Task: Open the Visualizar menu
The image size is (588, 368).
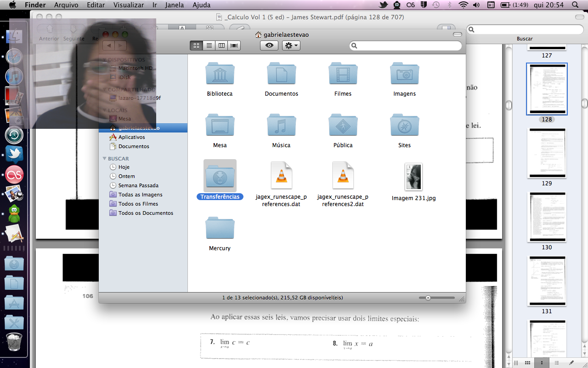Action: click(129, 5)
